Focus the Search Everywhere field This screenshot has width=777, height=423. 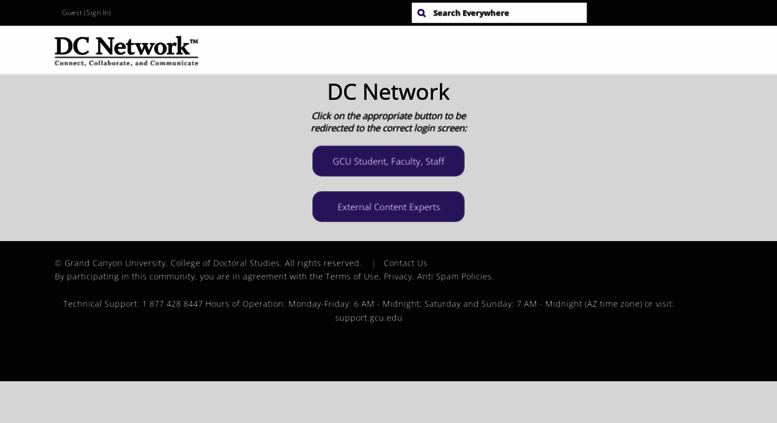tap(505, 13)
